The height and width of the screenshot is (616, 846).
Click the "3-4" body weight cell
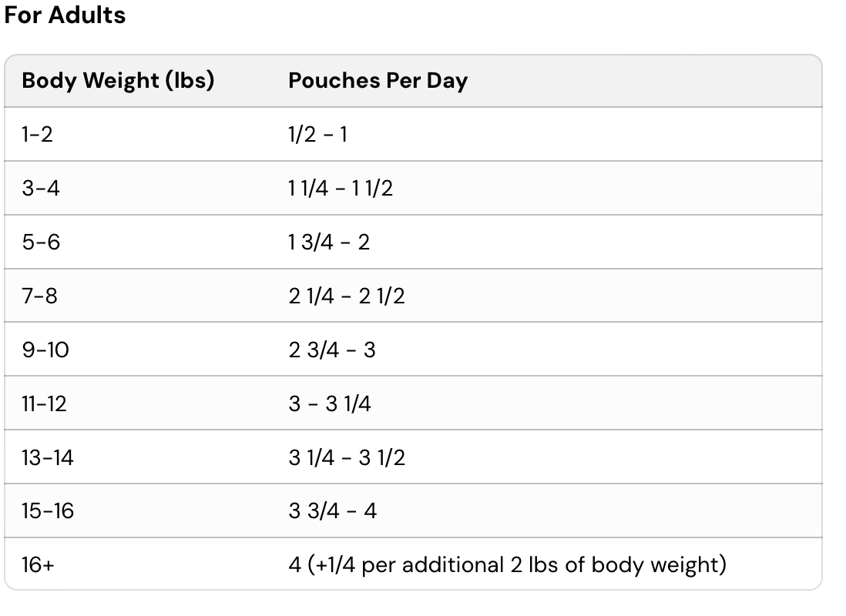(40, 188)
